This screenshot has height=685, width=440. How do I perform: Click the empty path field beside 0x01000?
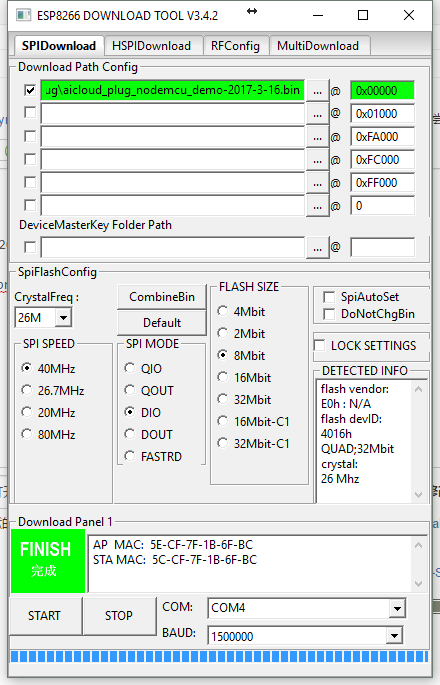173,114
